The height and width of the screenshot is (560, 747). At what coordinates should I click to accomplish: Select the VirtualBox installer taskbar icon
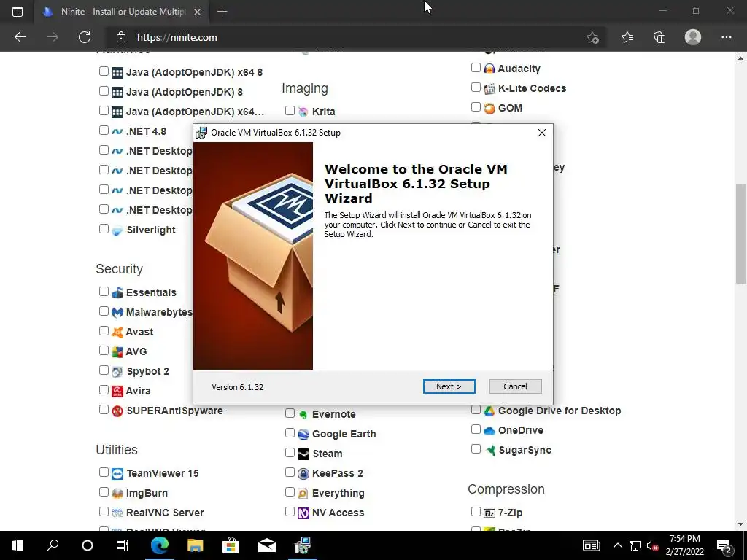(x=303, y=545)
